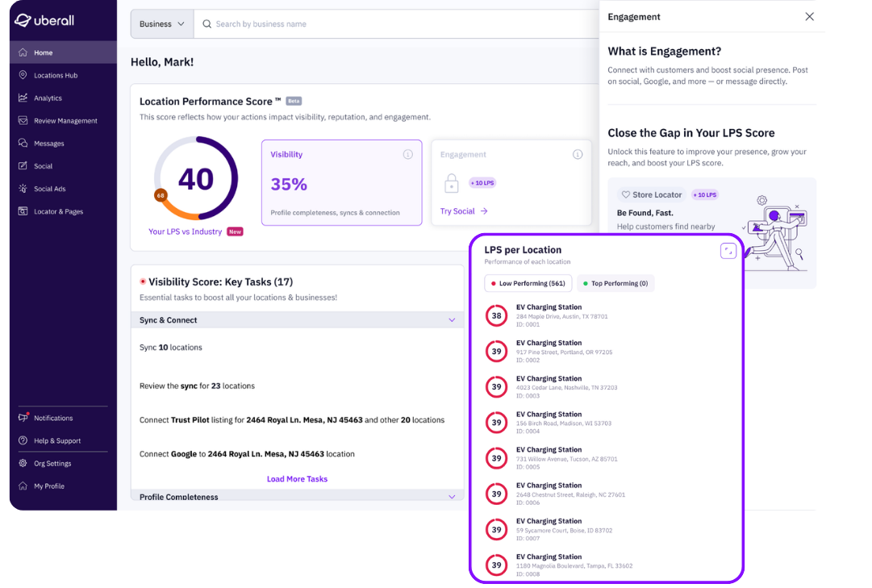Click the Engagement +10 LPS badge
This screenshot has height=588, width=872.
pyautogui.click(x=482, y=182)
